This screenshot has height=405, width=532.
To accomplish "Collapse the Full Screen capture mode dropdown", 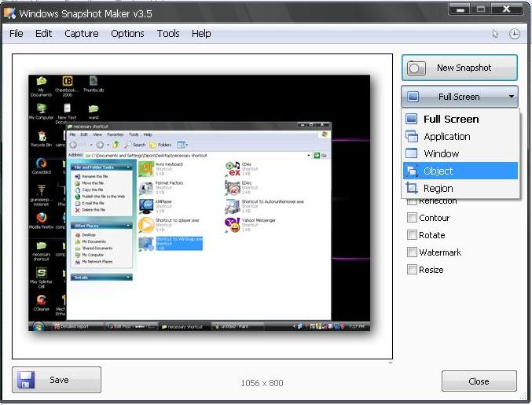I will click(460, 97).
